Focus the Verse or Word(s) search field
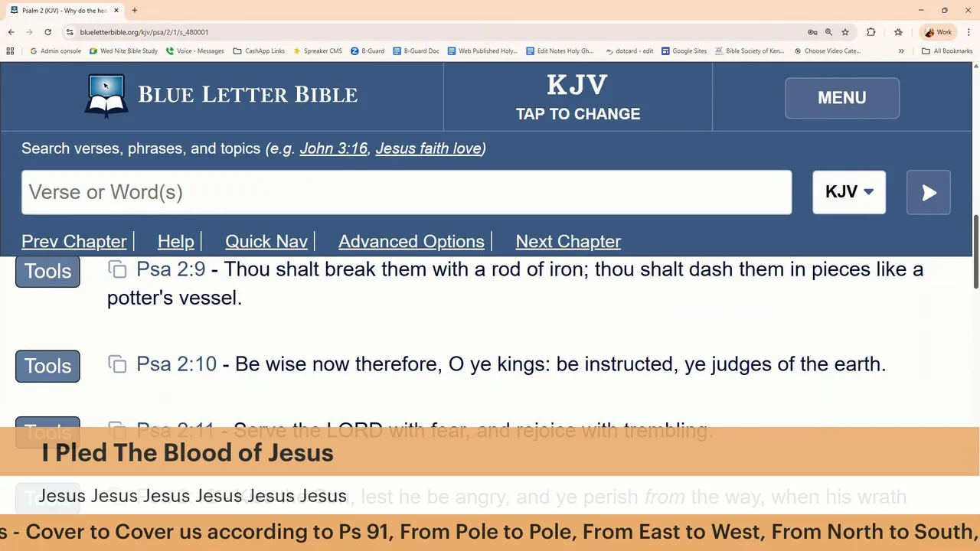Image resolution: width=980 pixels, height=551 pixels. pos(407,192)
